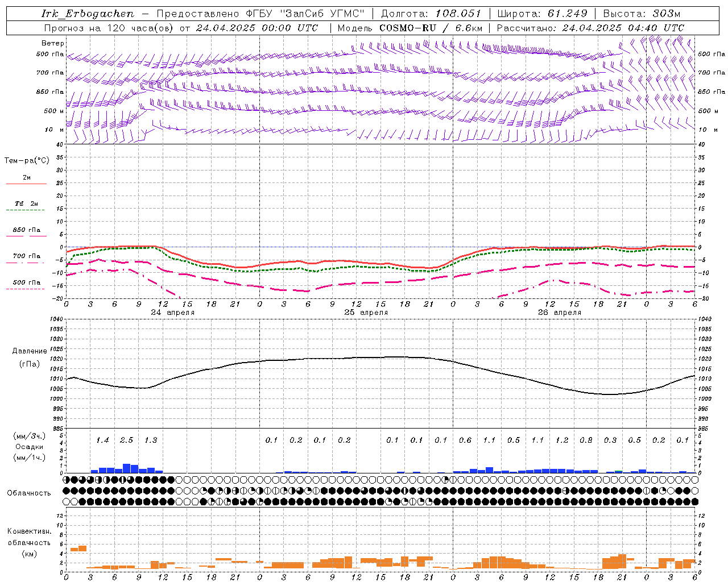Select the 'Td 2м' dew point legend entry
This screenshot has height=582, width=728.
(27, 203)
